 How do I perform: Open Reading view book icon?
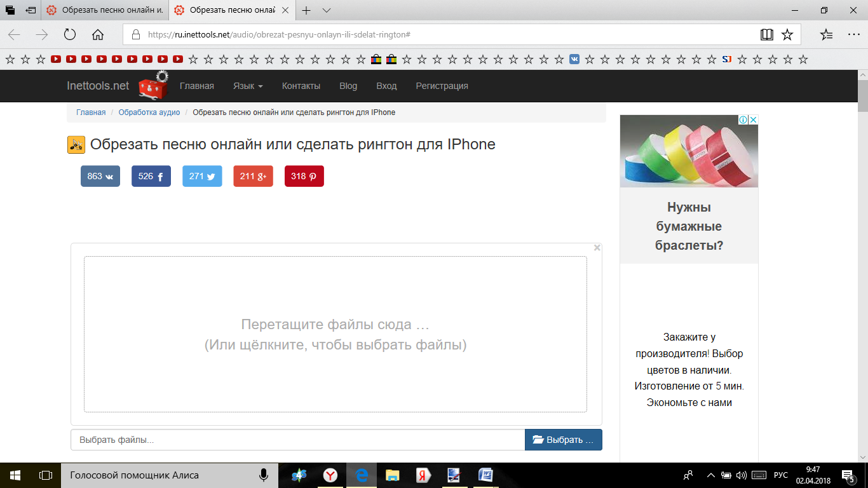[767, 35]
